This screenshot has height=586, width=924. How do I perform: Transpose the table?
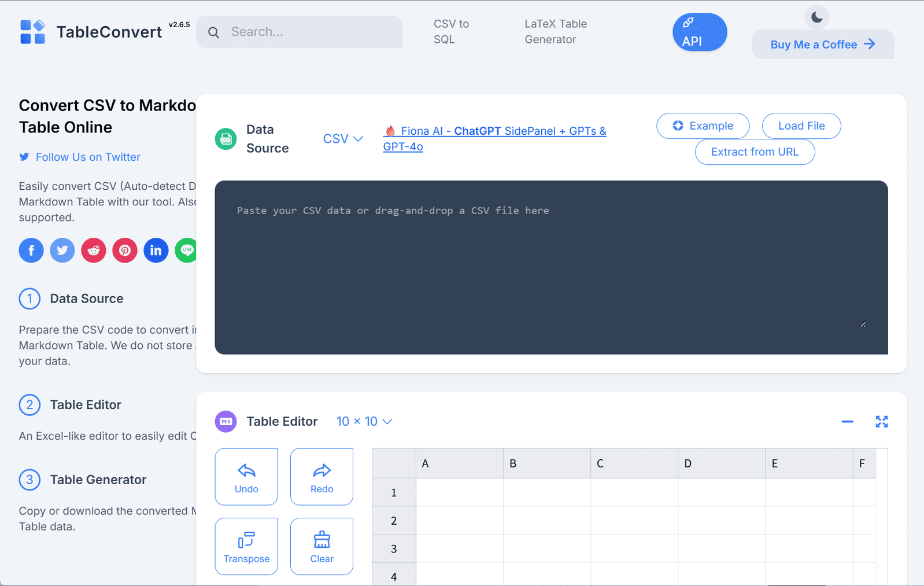point(246,547)
